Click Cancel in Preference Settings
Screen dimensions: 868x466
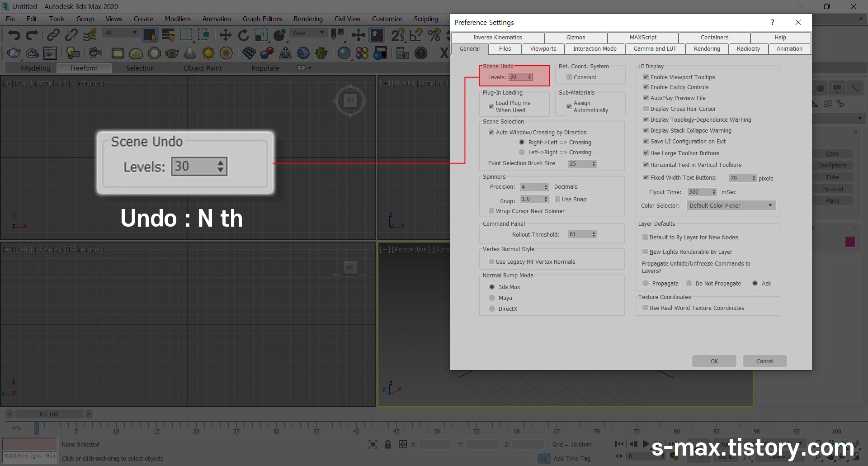pyautogui.click(x=765, y=361)
